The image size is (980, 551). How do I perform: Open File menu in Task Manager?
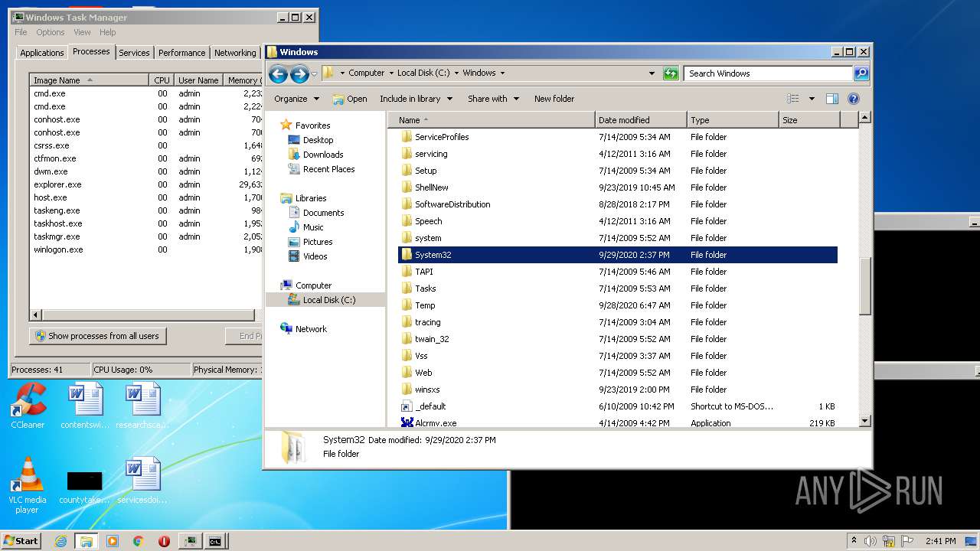(21, 32)
